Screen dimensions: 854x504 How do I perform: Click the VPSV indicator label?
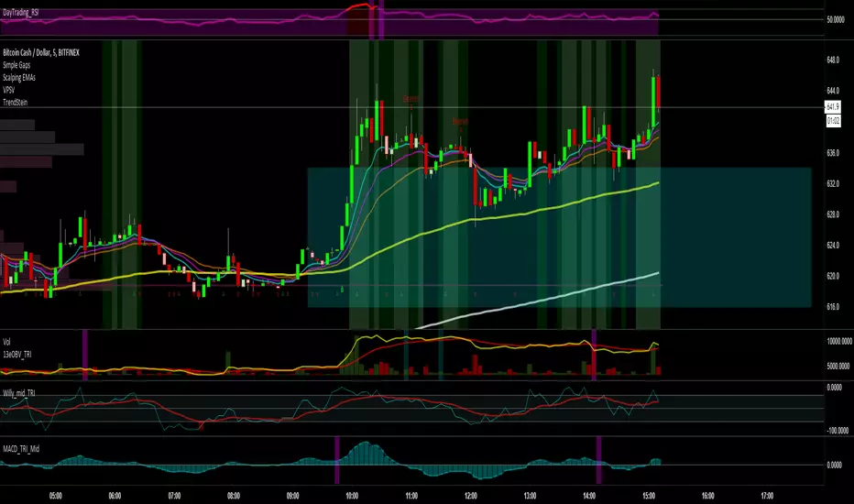pos(9,90)
